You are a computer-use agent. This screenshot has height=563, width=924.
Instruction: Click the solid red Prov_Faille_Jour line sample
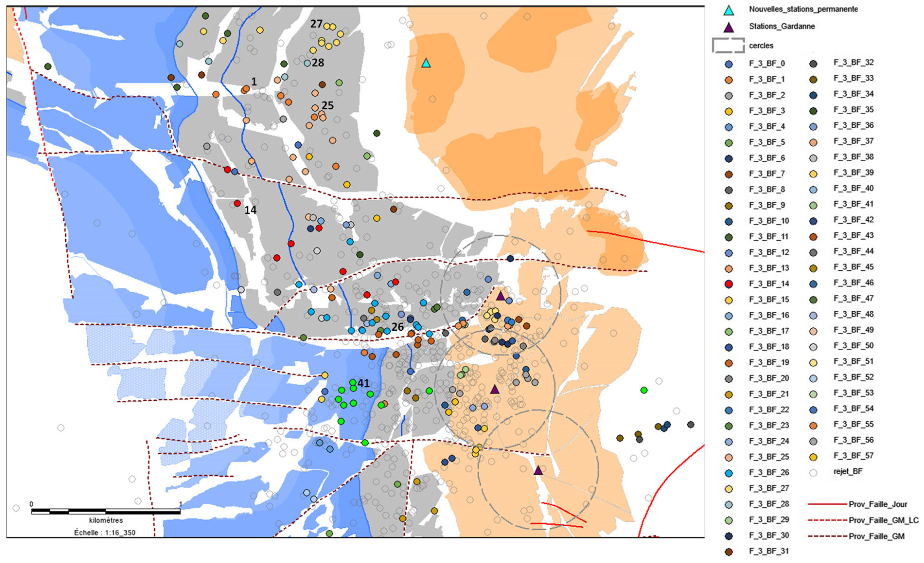point(827,504)
